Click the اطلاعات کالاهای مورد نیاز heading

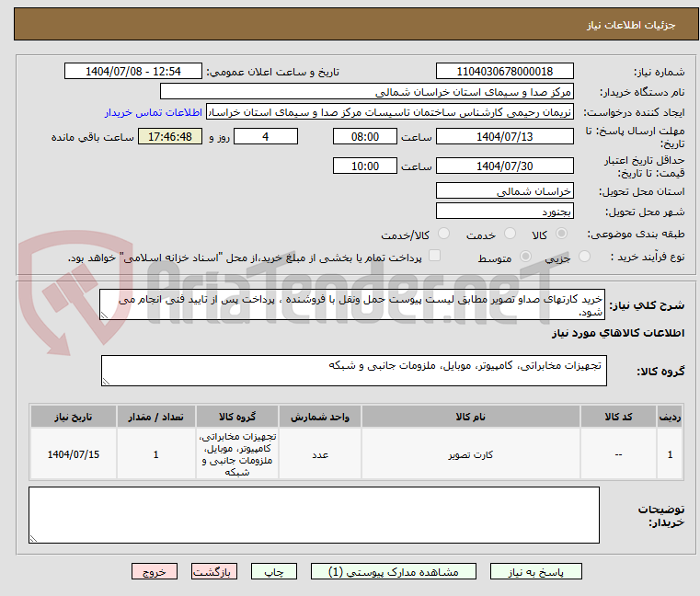pos(618,333)
